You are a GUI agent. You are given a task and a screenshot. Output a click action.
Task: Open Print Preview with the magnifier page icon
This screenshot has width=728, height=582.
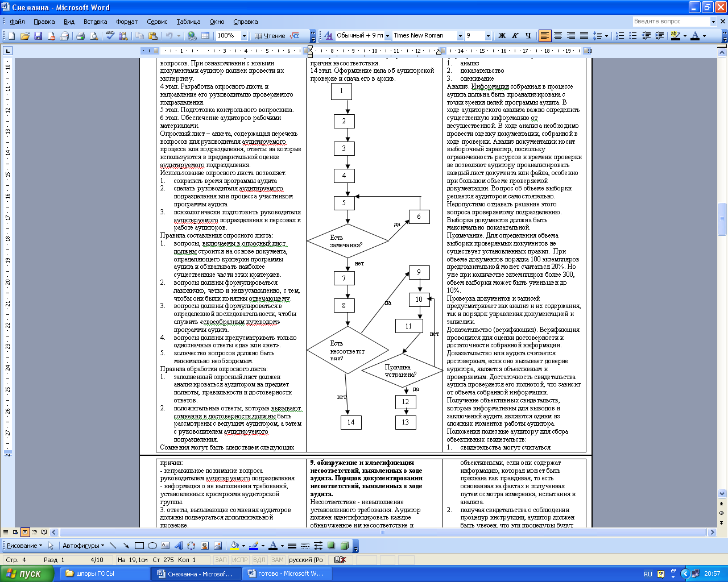94,36
